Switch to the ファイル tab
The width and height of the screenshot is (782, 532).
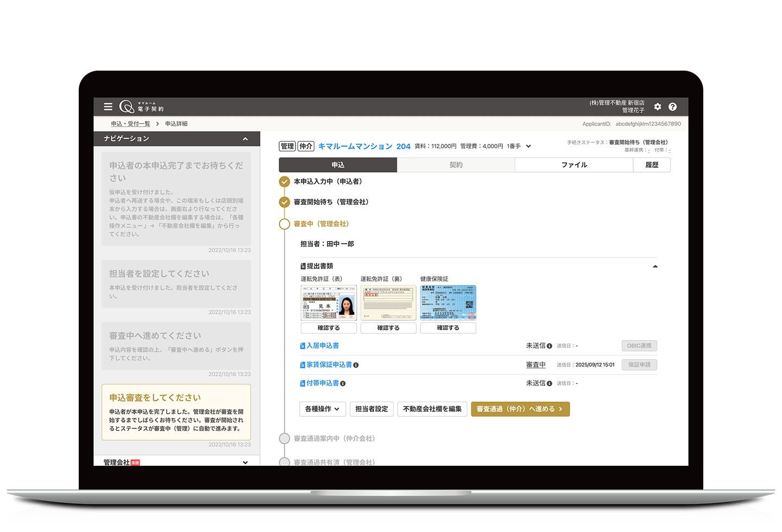tap(573, 165)
